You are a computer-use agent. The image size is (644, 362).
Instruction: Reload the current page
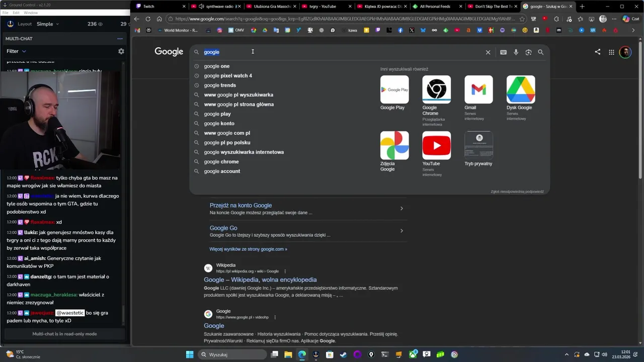[148, 19]
